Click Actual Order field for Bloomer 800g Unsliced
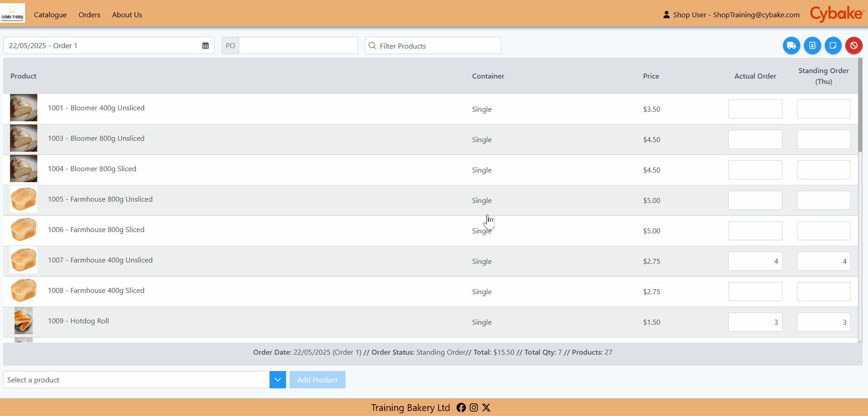 click(x=755, y=139)
